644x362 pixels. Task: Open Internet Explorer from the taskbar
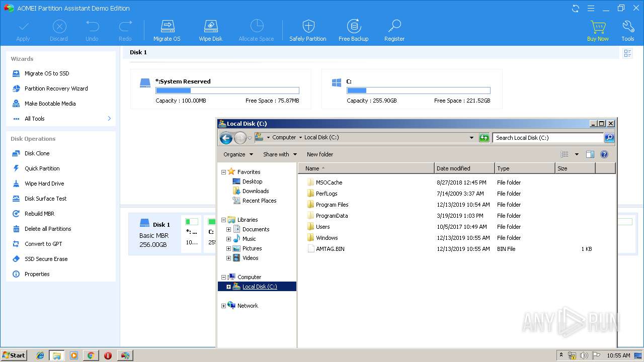40,355
